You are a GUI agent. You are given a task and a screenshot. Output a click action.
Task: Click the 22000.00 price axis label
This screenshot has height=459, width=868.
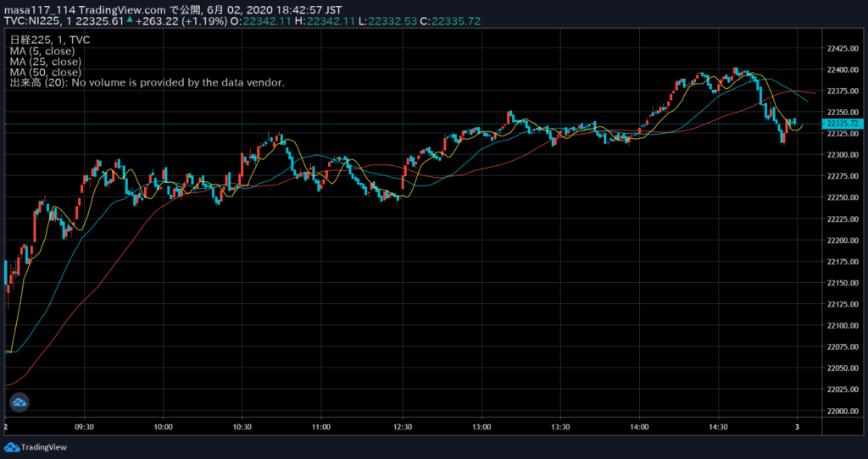(843, 411)
